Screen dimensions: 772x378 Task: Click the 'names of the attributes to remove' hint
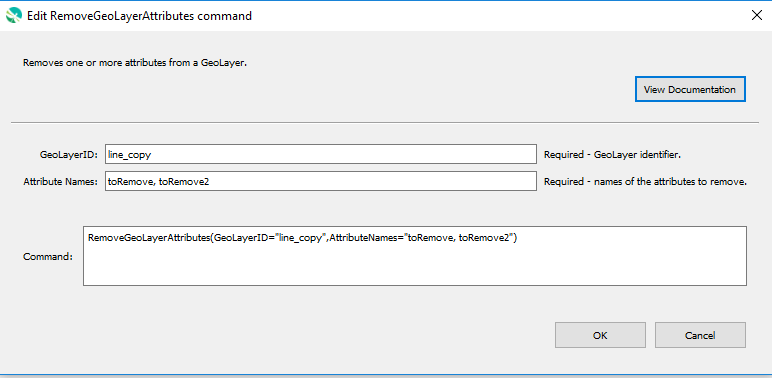coord(672,182)
